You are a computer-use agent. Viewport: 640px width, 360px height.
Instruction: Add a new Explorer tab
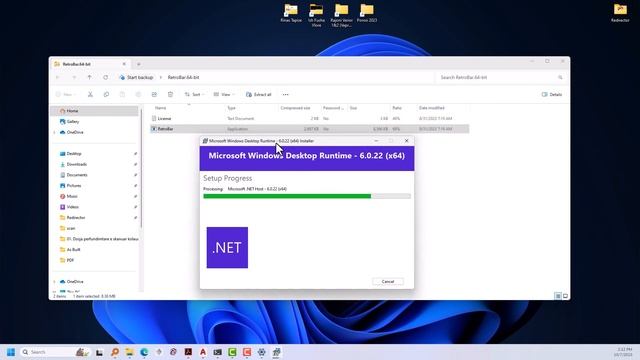click(138, 64)
